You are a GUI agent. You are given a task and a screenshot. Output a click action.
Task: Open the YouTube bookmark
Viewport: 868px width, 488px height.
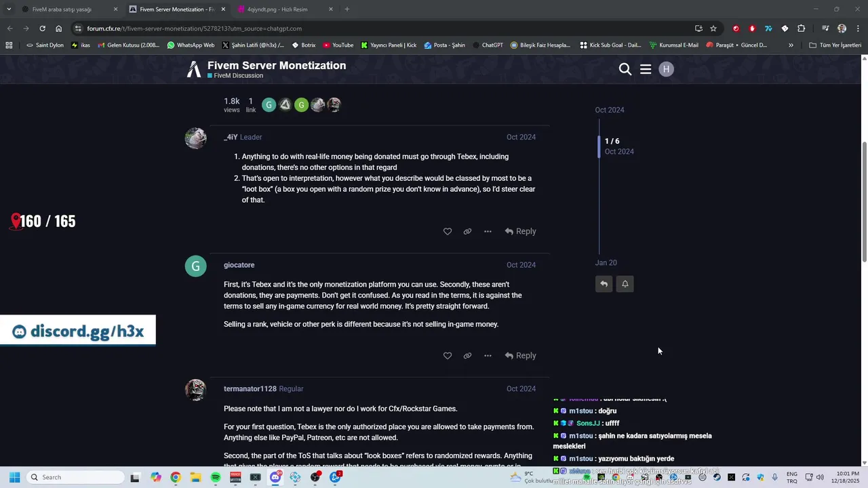[x=338, y=45]
